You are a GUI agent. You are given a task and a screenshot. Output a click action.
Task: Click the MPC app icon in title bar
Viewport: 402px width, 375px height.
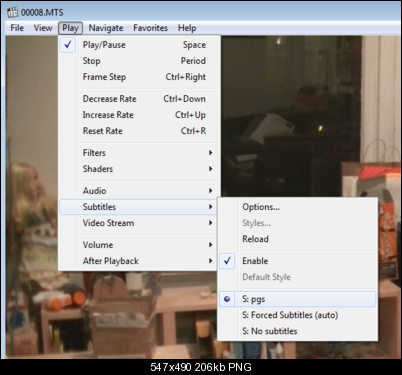12,12
